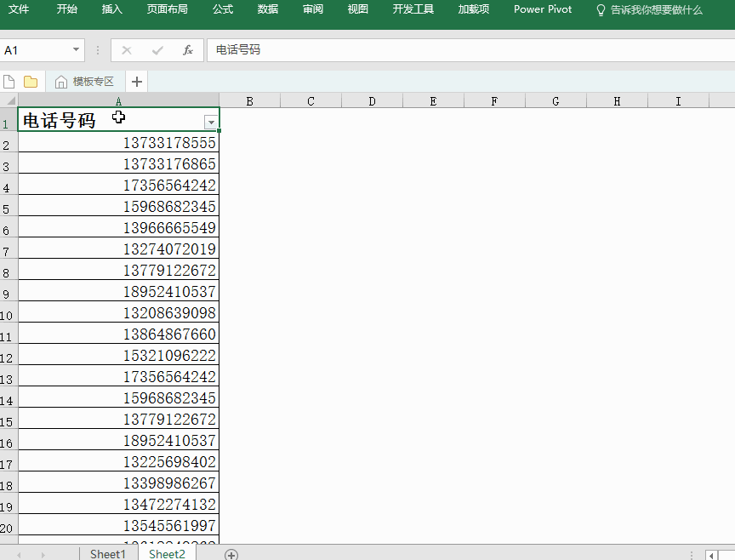Select cell containing 13733178555
The height and width of the screenshot is (560, 735).
point(118,143)
